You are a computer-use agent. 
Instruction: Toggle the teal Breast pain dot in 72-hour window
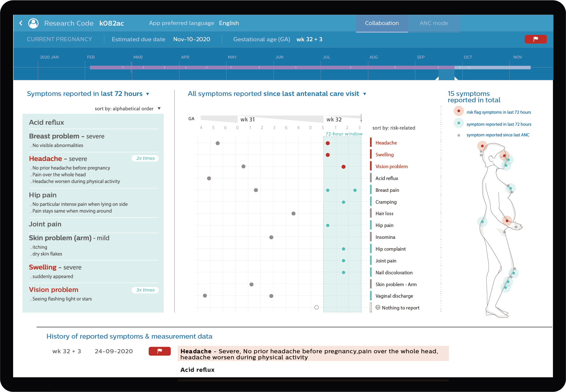[x=328, y=190]
